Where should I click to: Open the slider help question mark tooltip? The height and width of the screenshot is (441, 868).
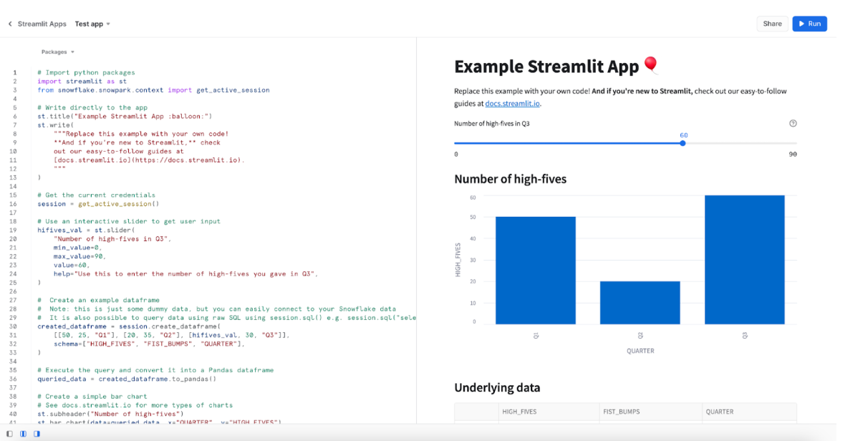tap(793, 123)
